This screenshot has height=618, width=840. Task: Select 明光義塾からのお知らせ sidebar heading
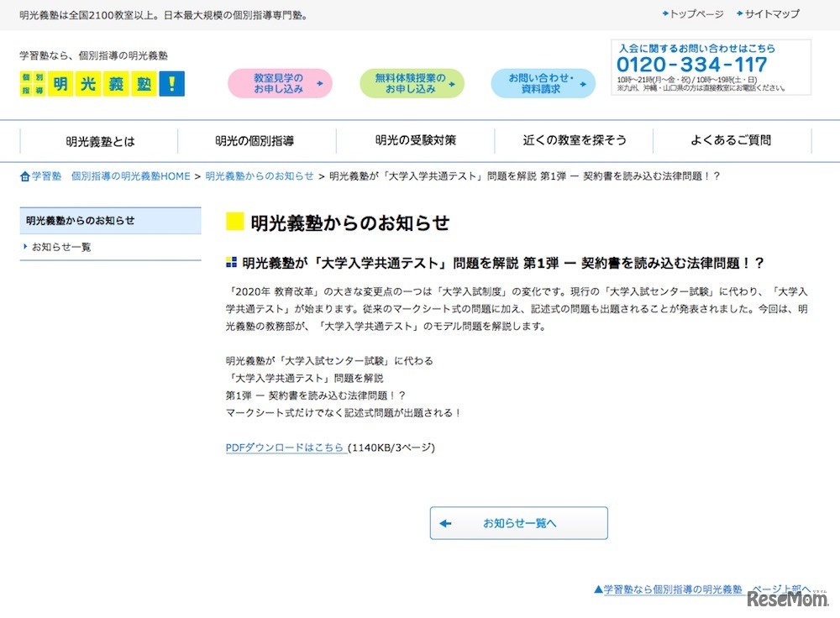(x=110, y=221)
